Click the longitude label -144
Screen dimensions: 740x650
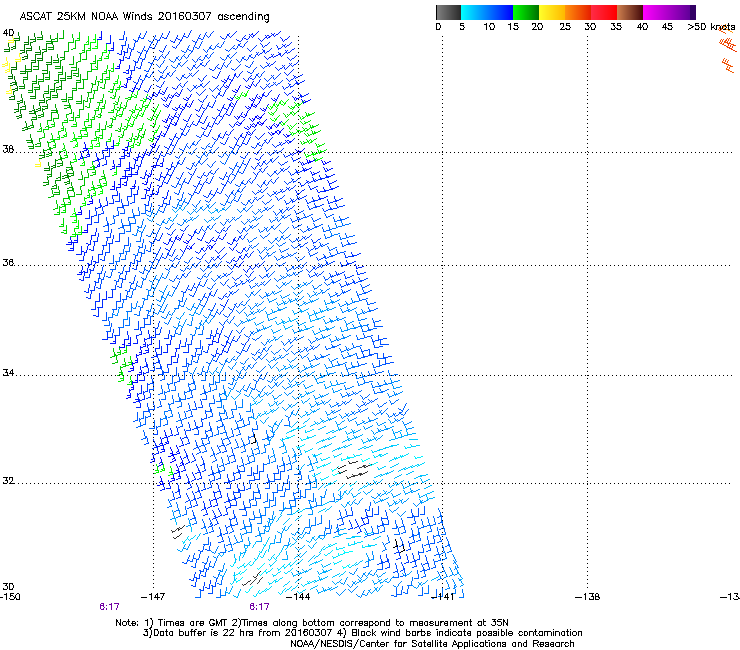pos(298,597)
